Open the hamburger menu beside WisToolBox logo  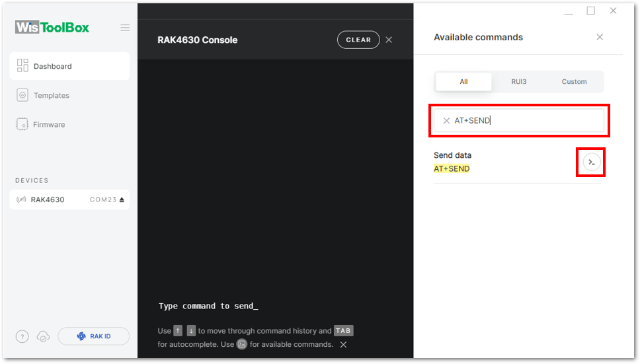(x=125, y=28)
